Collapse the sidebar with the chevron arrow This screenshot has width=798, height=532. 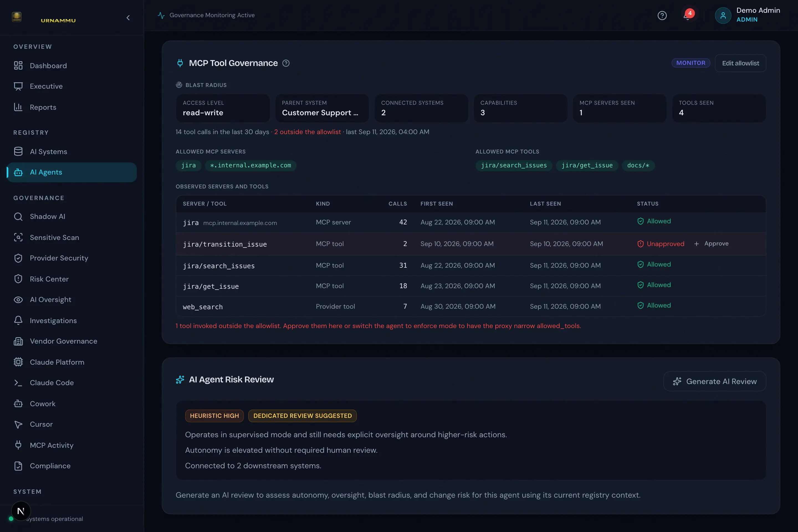click(x=128, y=18)
